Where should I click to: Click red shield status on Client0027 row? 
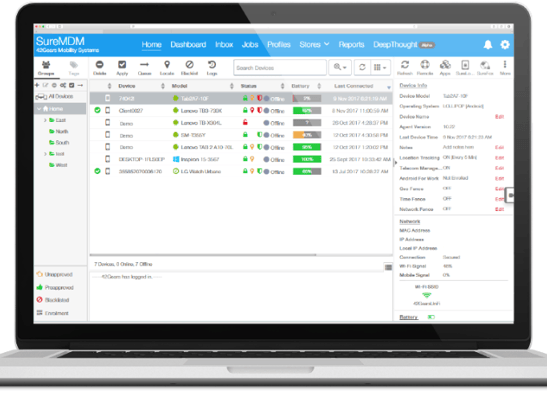[259, 110]
